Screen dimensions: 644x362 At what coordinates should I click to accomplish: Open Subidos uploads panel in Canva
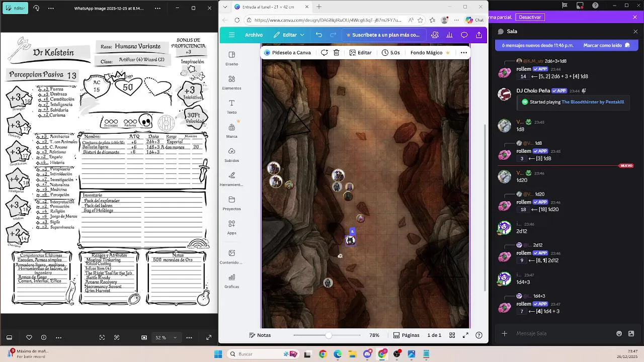click(x=231, y=155)
